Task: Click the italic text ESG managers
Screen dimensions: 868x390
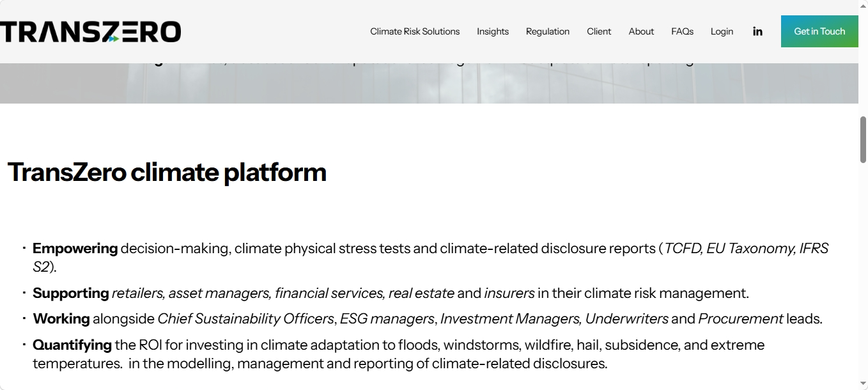Action: (x=387, y=318)
